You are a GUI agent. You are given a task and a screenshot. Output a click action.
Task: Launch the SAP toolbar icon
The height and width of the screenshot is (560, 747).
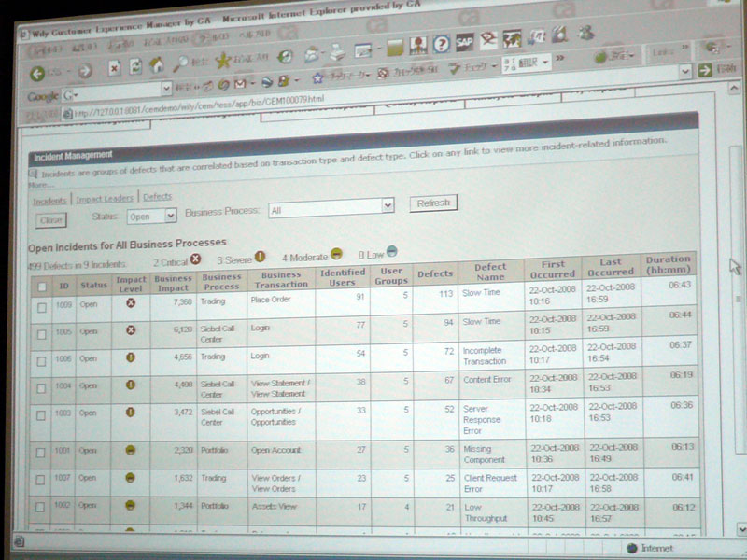(464, 43)
